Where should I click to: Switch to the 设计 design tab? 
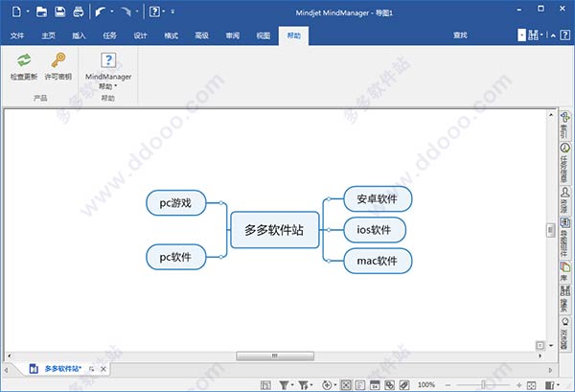140,35
